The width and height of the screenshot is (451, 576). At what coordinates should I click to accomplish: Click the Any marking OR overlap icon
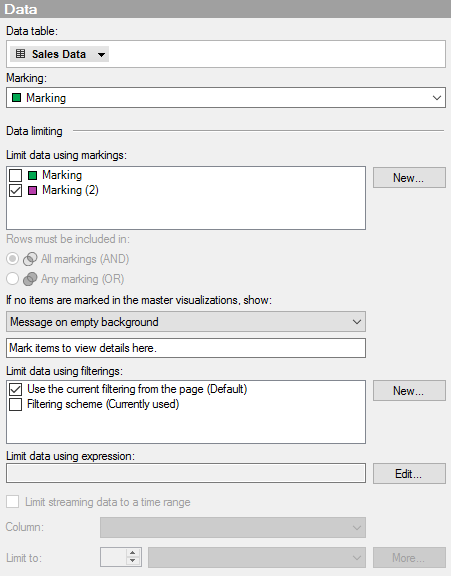click(x=30, y=279)
